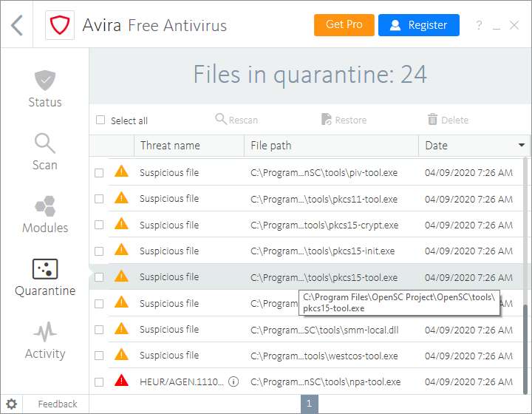Click the pkcs15-init.exe file path
Screen dimensions: 532x414
(323, 251)
